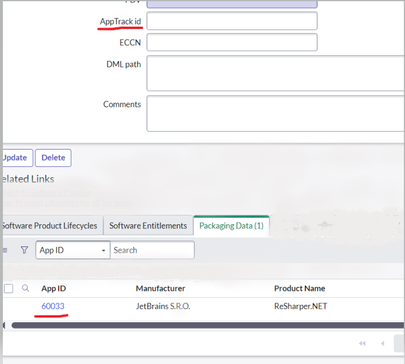Click the Delete button
Image resolution: width=405 pixels, height=364 pixels.
point(53,158)
